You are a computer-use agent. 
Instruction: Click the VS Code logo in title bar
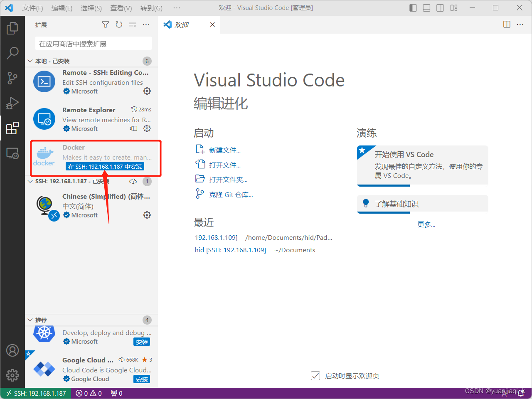tap(9, 8)
